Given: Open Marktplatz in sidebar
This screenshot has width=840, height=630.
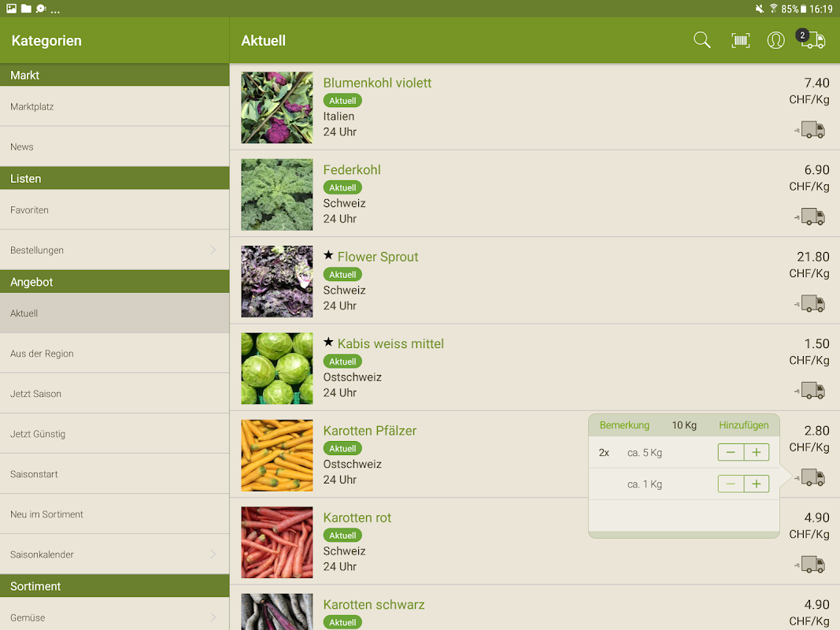Looking at the screenshot, I should point(115,106).
